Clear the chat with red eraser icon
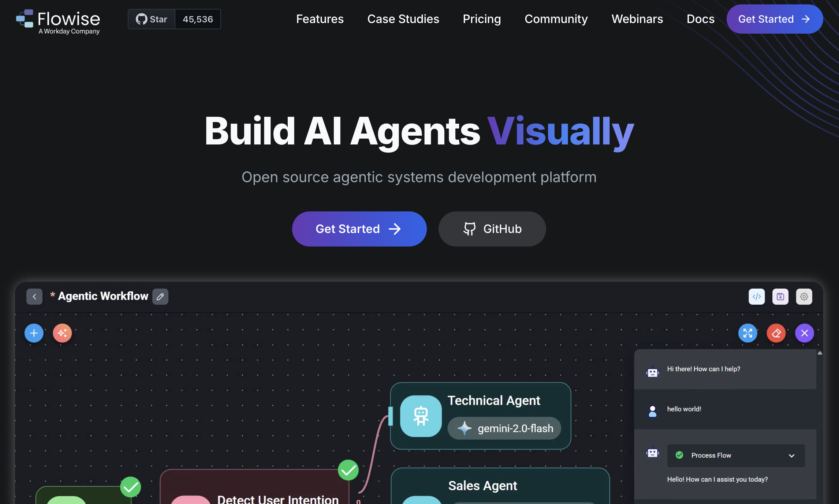Screen dimensions: 839x504 point(776,333)
